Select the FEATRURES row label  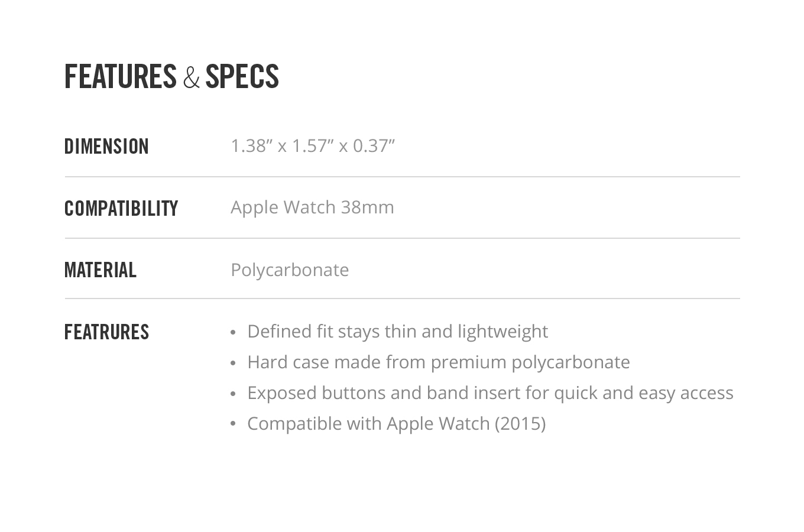(106, 332)
